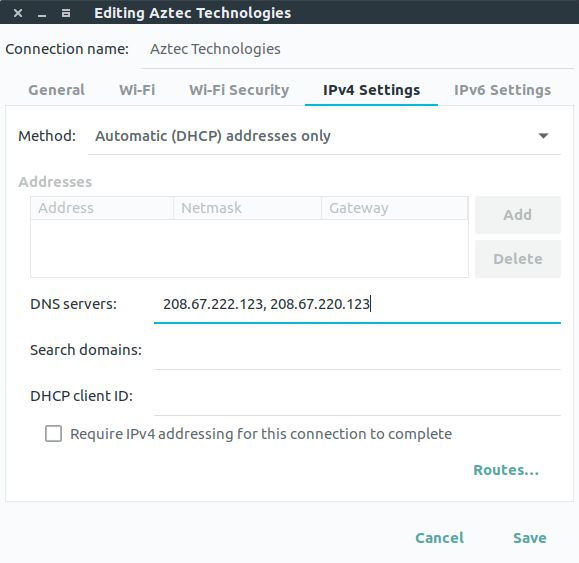Click the Add address button
The height and width of the screenshot is (563, 579).
[517, 215]
